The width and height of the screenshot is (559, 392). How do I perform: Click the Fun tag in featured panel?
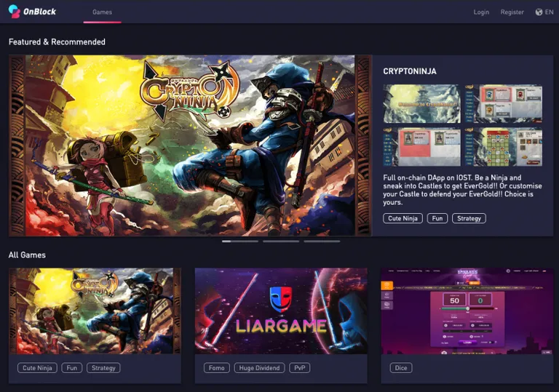(437, 218)
